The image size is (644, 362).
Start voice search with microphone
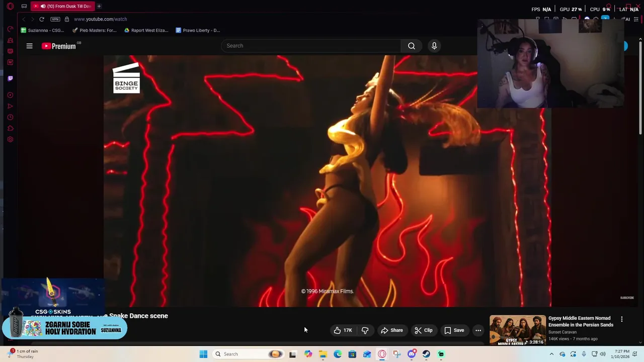(x=434, y=46)
